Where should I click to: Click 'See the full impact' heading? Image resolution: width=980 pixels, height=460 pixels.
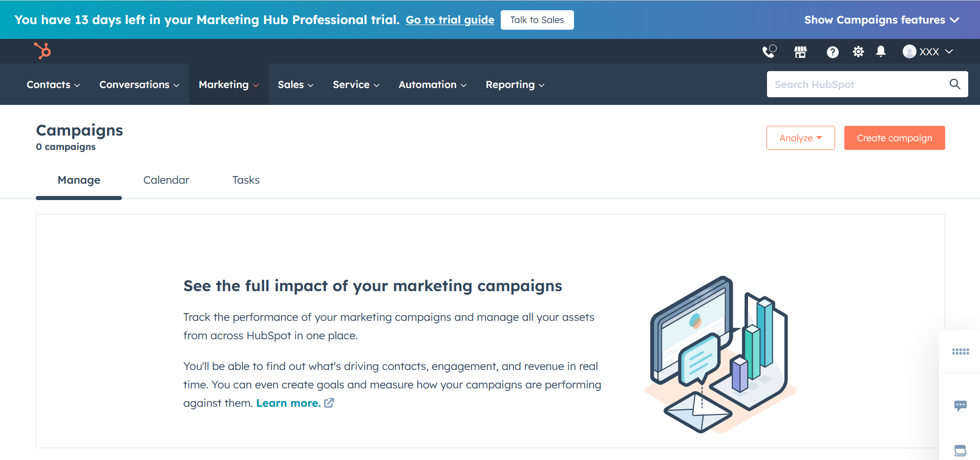[x=373, y=286]
